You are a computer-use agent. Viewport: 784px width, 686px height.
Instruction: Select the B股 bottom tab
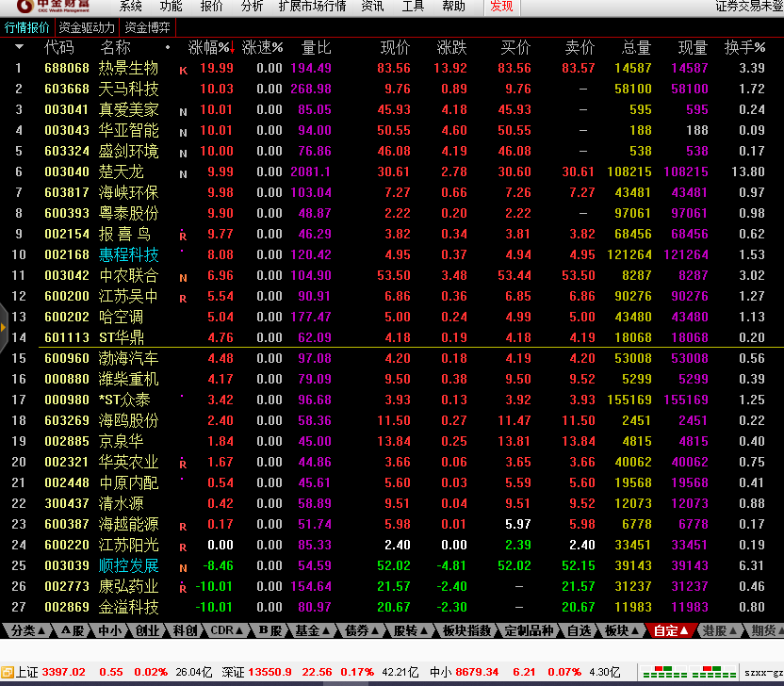pyautogui.click(x=270, y=630)
